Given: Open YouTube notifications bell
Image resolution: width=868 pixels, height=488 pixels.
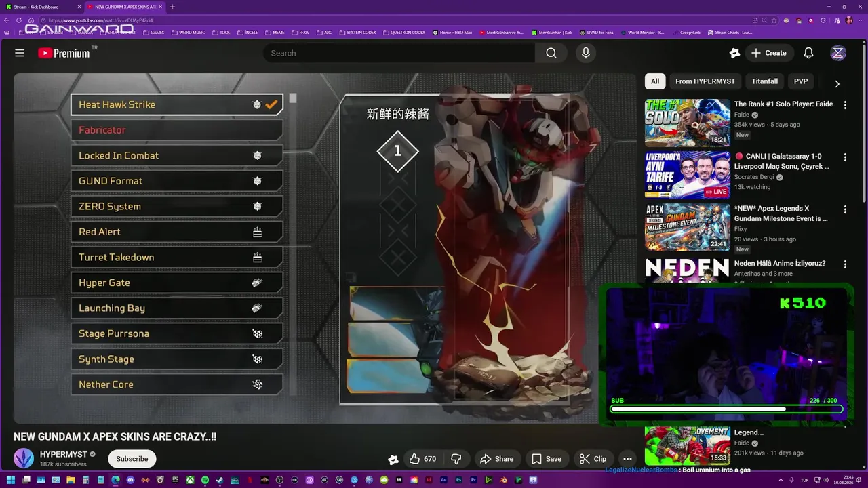Looking at the screenshot, I should click(808, 53).
